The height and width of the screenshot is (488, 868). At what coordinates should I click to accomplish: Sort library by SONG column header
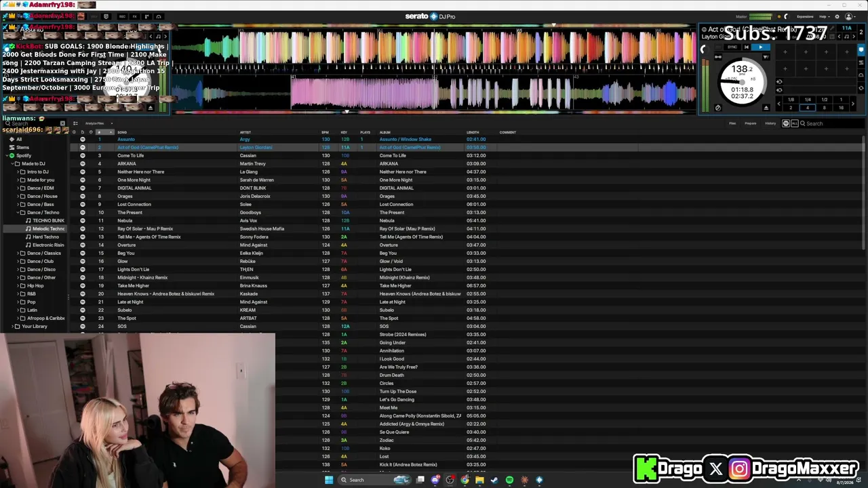(x=123, y=132)
